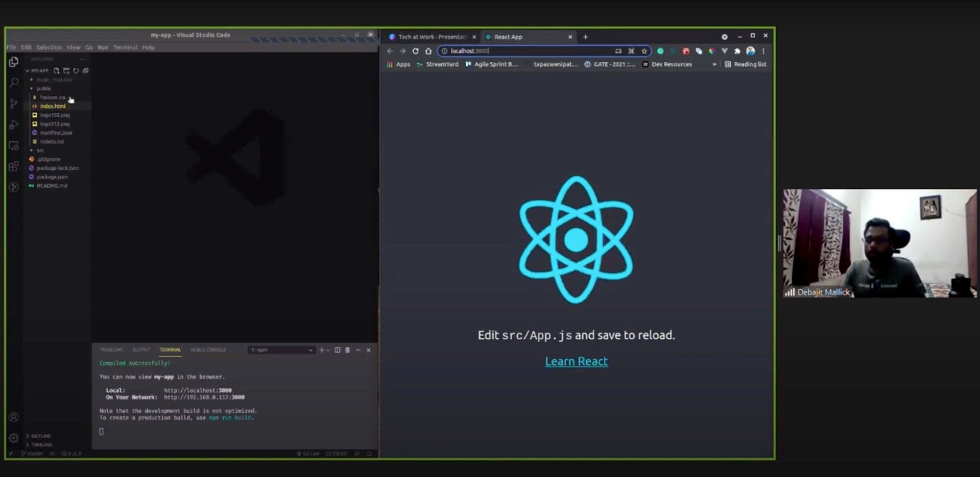Viewport: 980px width, 477px height.
Task: Switch to the PROBLEMS panel tab
Action: pos(112,350)
